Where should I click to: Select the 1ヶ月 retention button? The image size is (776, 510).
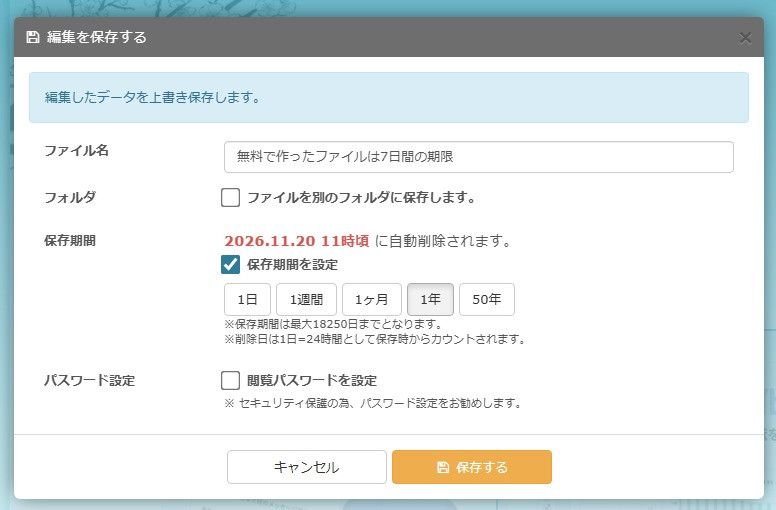(x=372, y=300)
